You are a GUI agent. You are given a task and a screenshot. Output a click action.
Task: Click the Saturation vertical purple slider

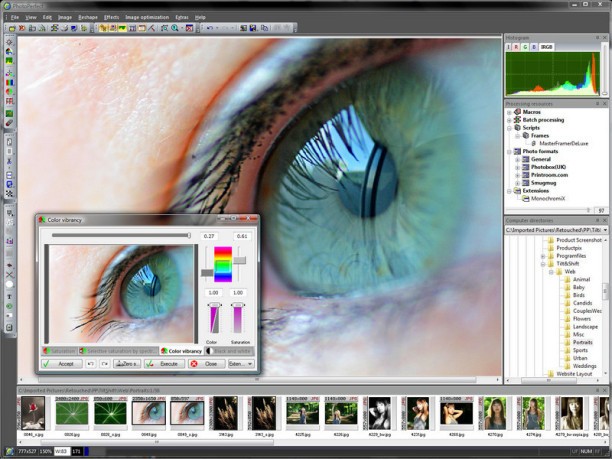(x=238, y=318)
